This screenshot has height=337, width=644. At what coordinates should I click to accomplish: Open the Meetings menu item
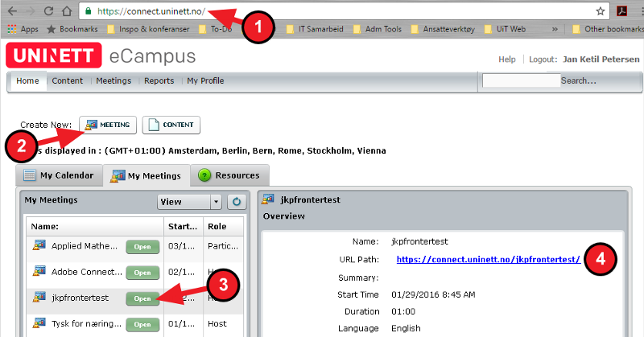pyautogui.click(x=114, y=81)
